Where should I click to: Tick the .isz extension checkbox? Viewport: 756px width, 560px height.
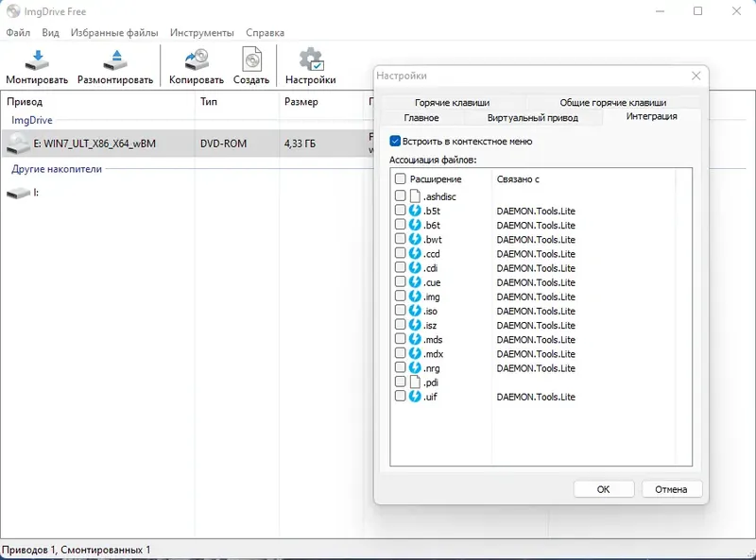(400, 324)
